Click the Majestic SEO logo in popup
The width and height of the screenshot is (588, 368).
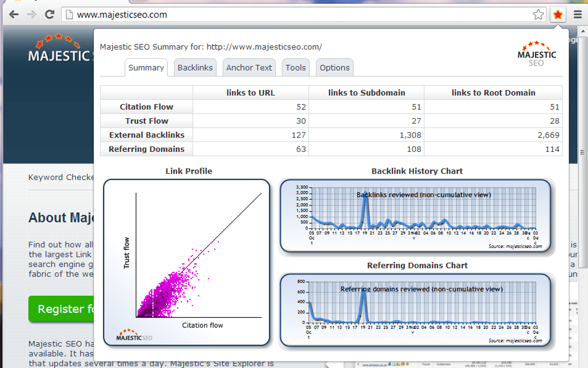click(x=537, y=54)
